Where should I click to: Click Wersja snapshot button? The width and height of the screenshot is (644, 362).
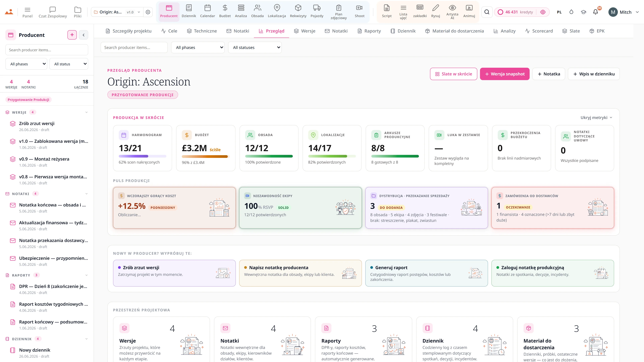coord(504,74)
